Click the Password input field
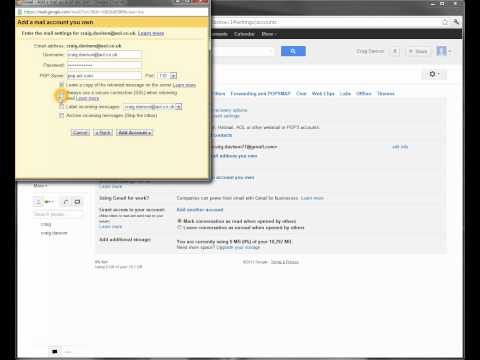 [105, 65]
